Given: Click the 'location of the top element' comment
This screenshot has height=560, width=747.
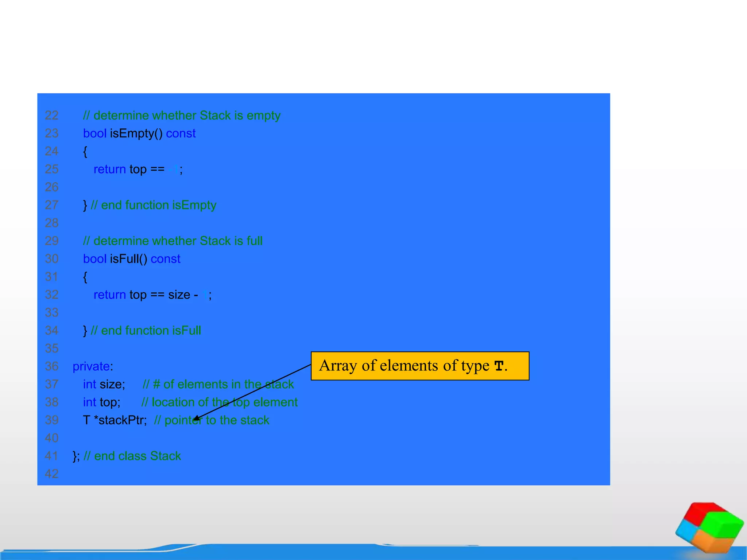Looking at the screenshot, I should tap(219, 402).
